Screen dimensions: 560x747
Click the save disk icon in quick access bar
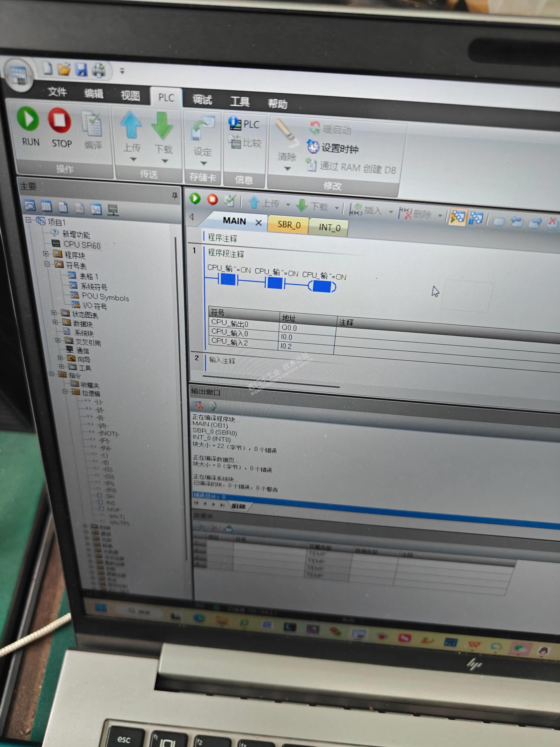(x=81, y=69)
